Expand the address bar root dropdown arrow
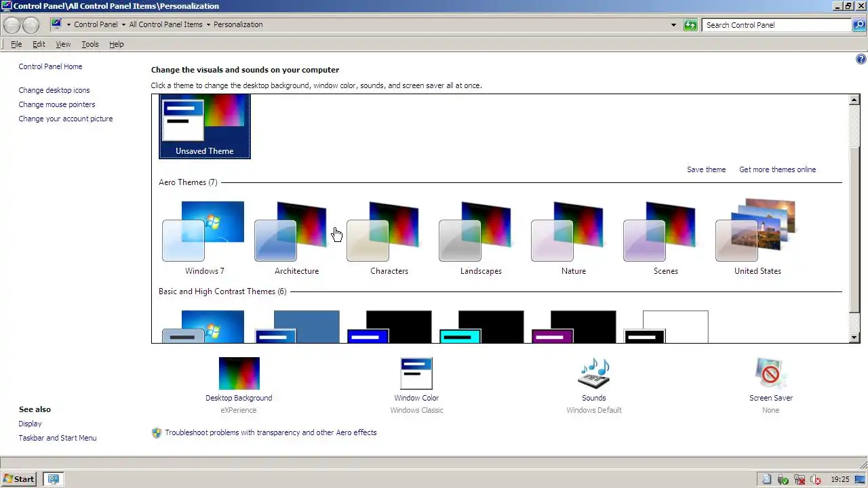This screenshot has width=868, height=488. tap(68, 25)
